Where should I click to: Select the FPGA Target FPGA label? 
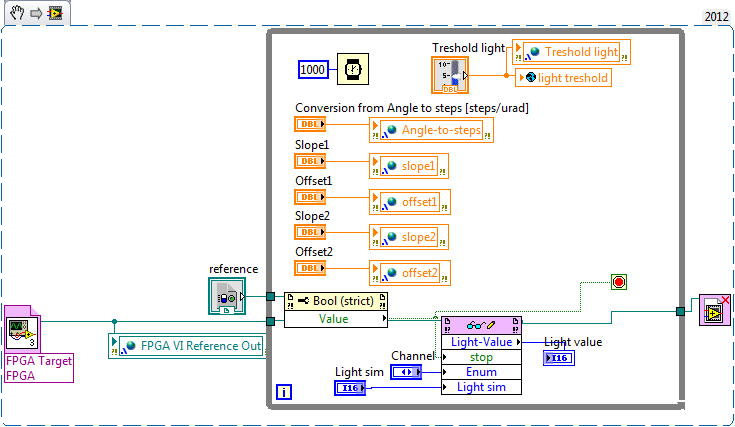39,368
